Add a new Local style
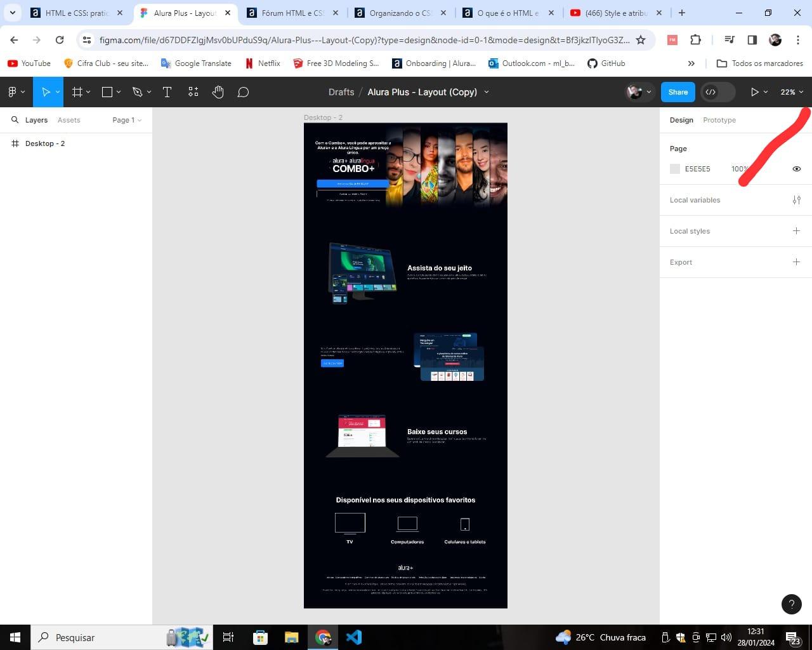This screenshot has height=650, width=812. pos(797,231)
